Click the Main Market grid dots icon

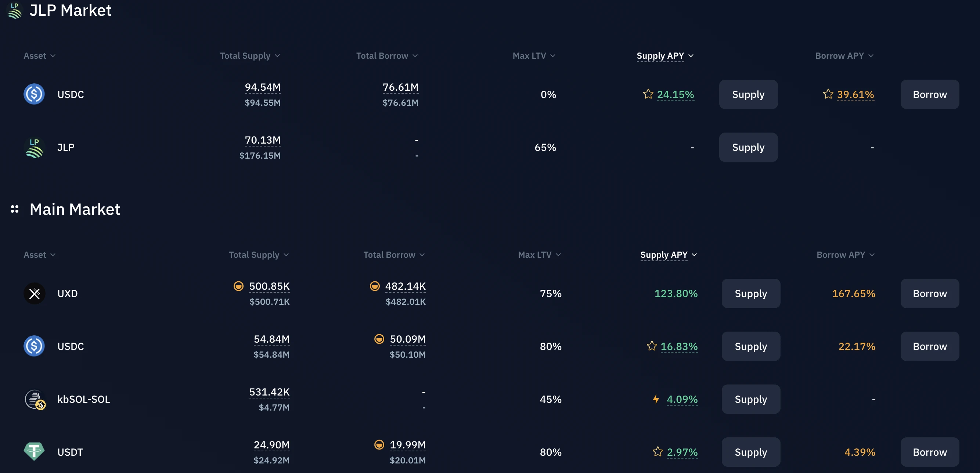point(14,209)
